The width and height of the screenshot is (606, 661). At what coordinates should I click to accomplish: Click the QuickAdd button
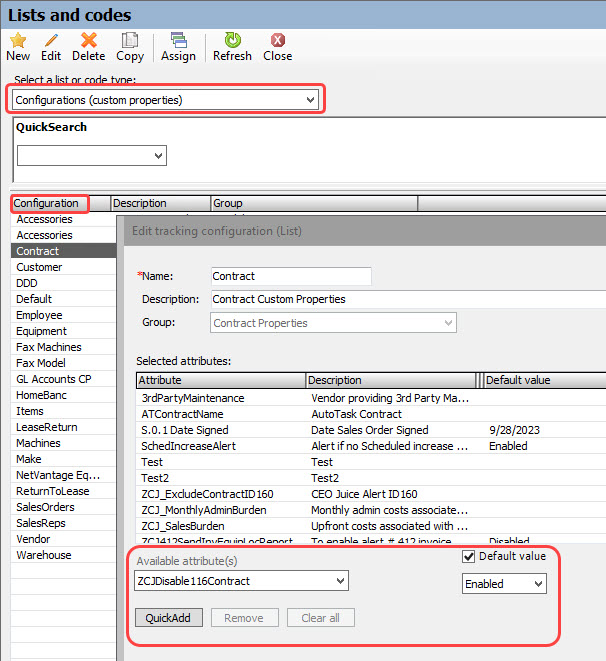point(169,618)
